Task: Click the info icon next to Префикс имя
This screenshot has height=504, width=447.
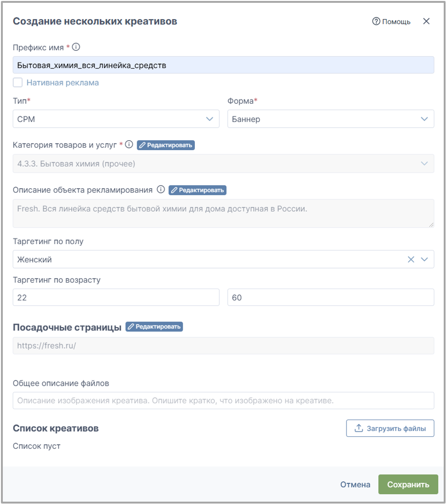Action: 76,47
